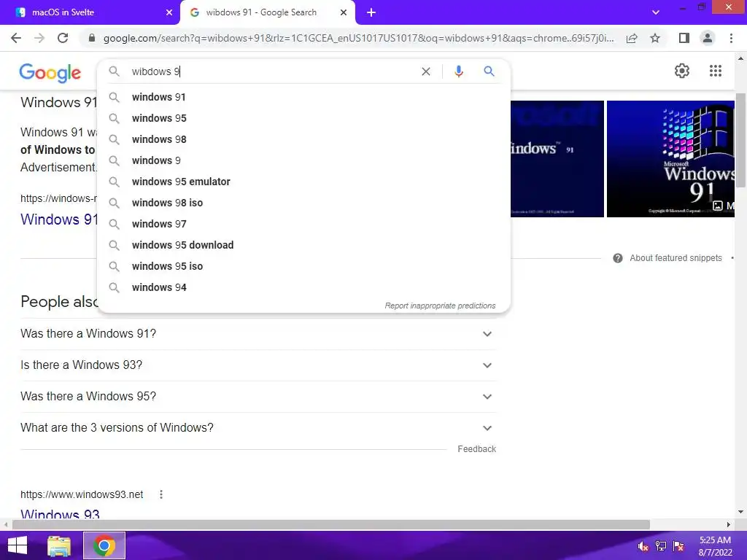Share this page using the share icon
Screen dimensions: 747x560
pos(632,38)
